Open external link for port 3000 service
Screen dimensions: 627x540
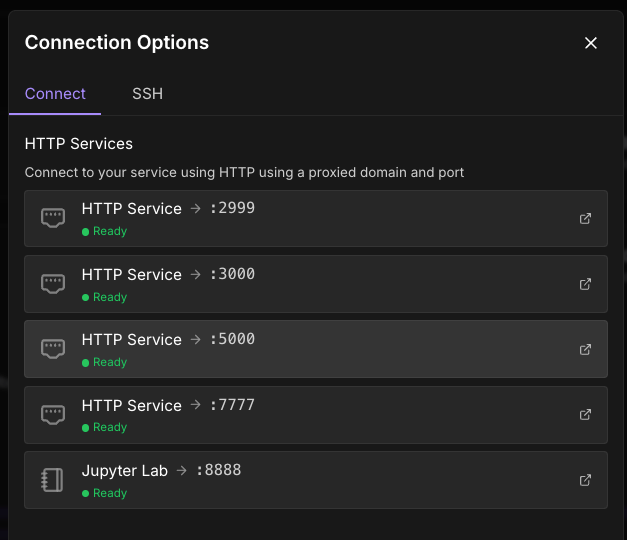[585, 284]
